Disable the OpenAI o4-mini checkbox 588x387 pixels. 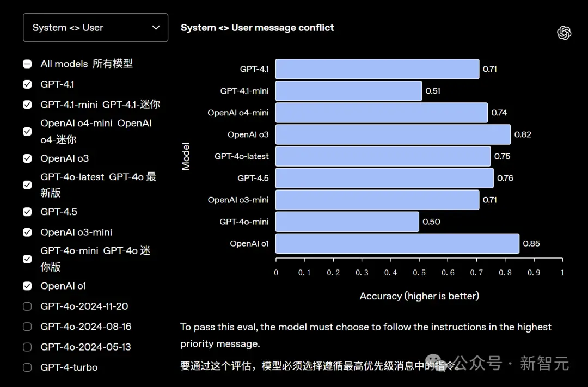point(27,132)
